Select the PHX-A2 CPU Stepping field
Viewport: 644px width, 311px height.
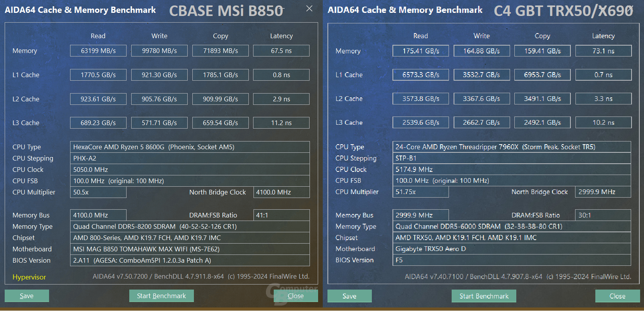190,158
